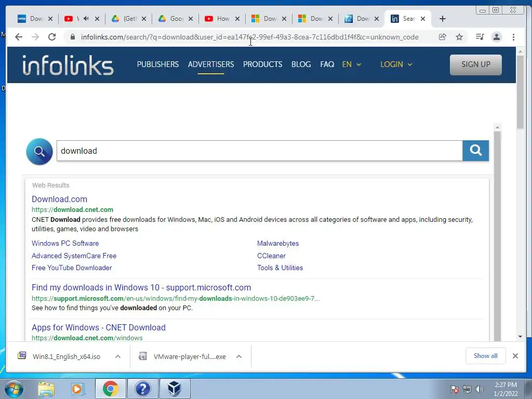
Task: Go to the BLOG page
Action: (301, 64)
